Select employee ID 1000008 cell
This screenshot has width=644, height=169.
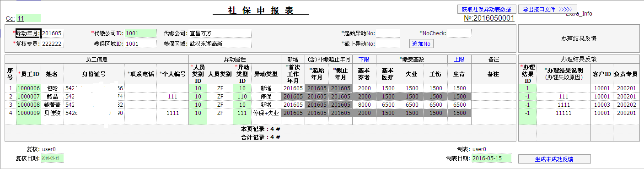(x=29, y=105)
